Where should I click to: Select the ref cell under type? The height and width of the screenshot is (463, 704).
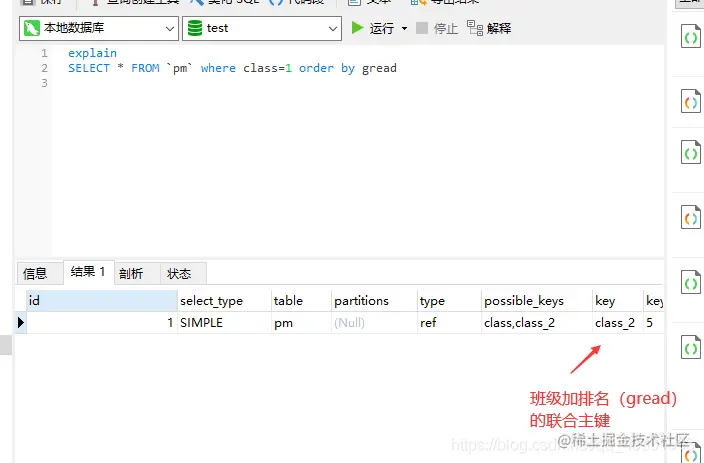point(449,322)
